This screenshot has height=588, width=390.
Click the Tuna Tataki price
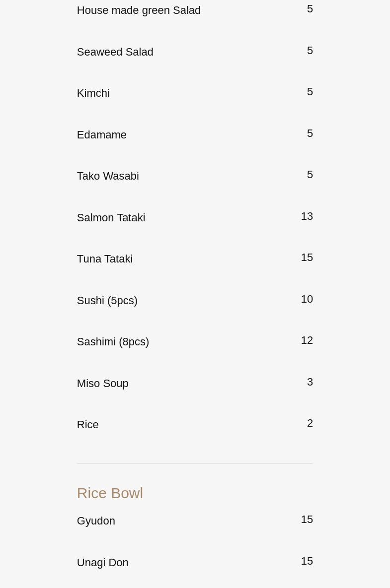click(307, 258)
